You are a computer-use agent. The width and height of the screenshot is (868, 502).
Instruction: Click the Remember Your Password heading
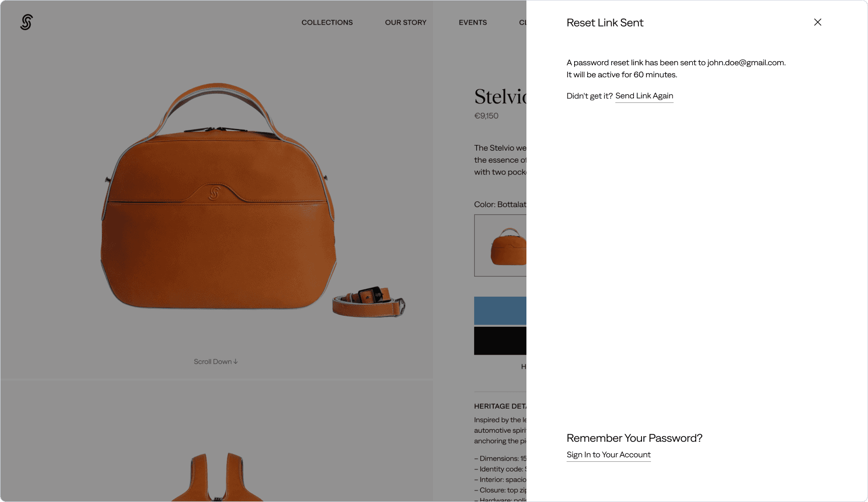pyautogui.click(x=634, y=438)
